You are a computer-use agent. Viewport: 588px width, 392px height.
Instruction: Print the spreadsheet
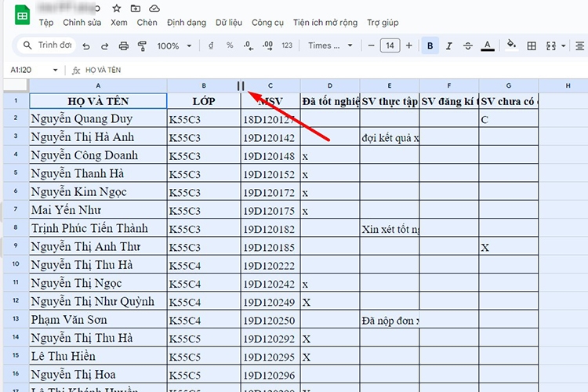point(123,45)
